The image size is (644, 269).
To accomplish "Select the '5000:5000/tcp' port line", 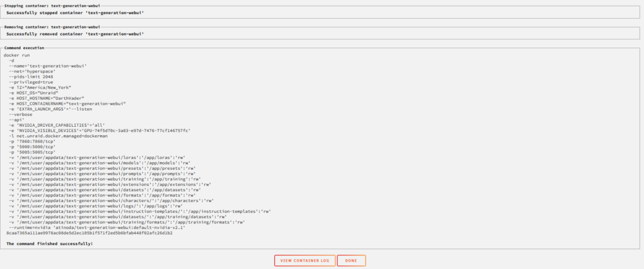I will click(x=32, y=146).
